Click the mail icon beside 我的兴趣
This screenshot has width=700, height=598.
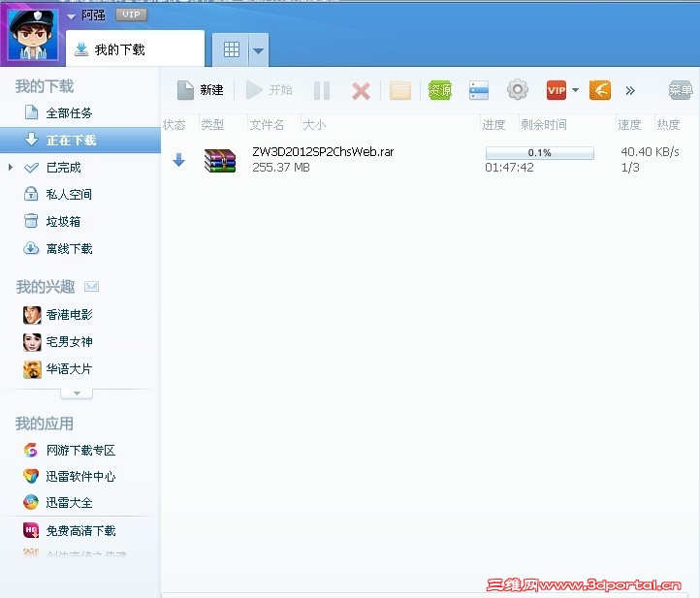click(91, 287)
